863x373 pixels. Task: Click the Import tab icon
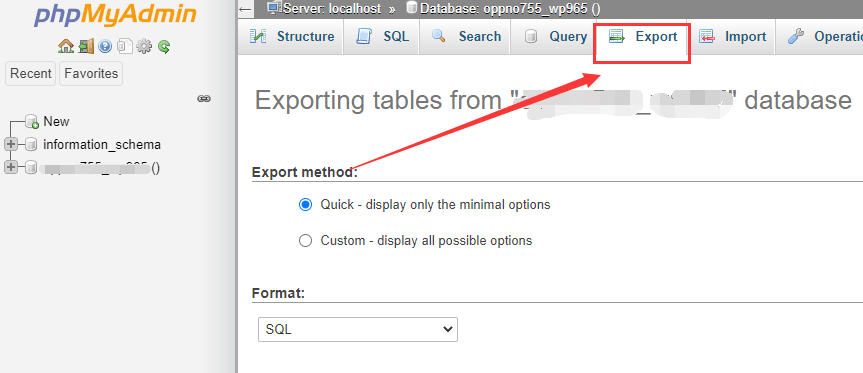(707, 37)
